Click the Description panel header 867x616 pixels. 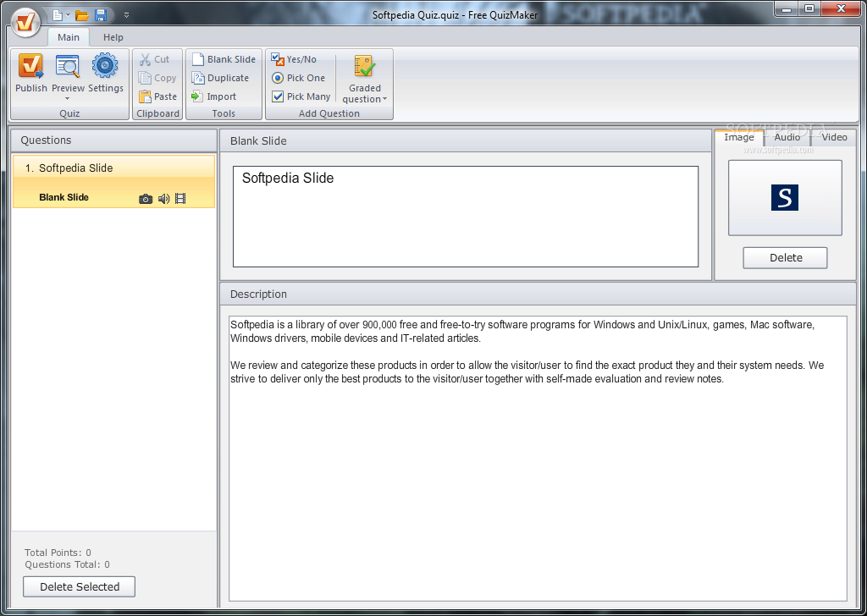coord(538,294)
